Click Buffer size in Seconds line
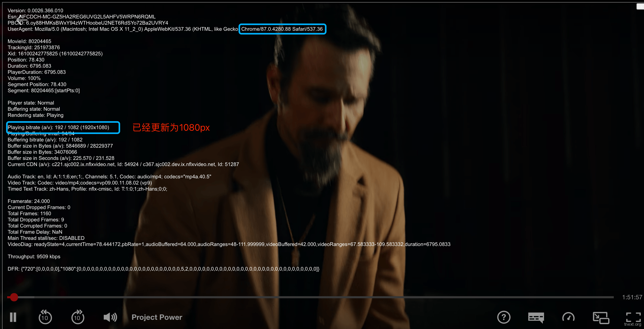 pos(61,158)
